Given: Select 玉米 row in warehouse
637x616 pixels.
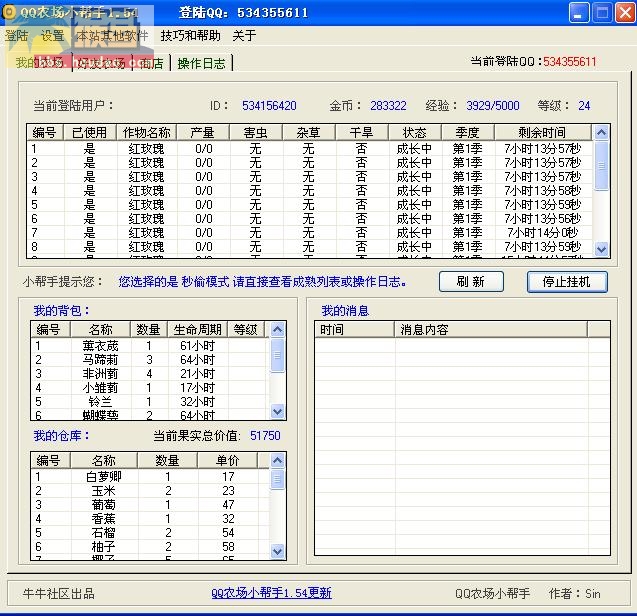Looking at the screenshot, I should coord(150,490).
